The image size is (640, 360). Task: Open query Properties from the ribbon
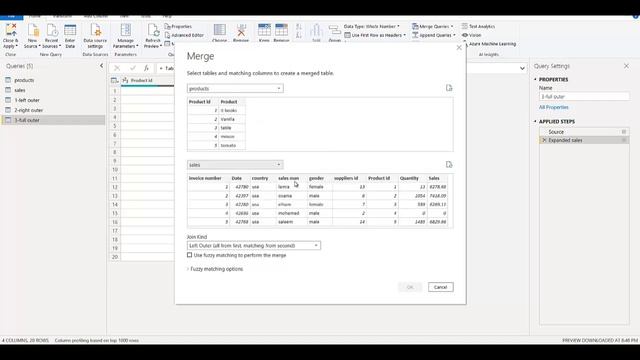pos(178,27)
